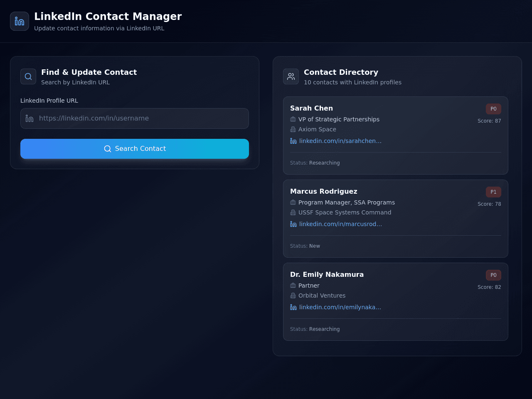
Task: Open the linkedin.com/in/marcusrod... link
Action: click(x=340, y=224)
